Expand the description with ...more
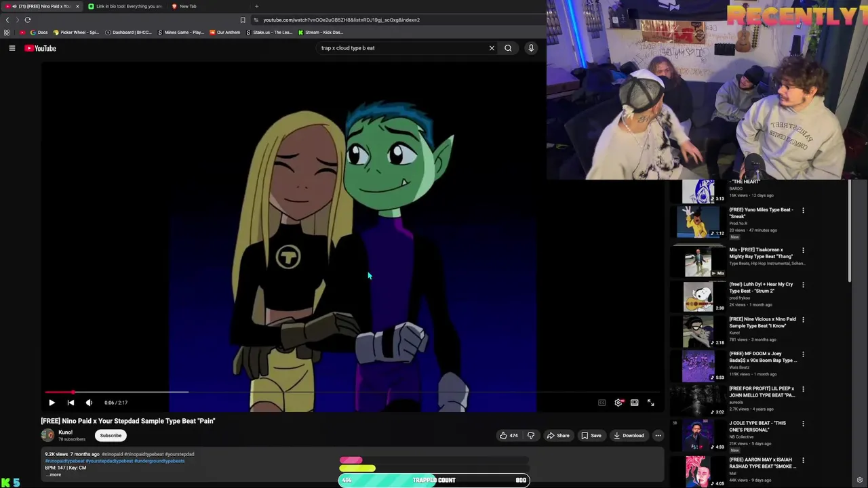This screenshot has height=488, width=868. tap(54, 474)
